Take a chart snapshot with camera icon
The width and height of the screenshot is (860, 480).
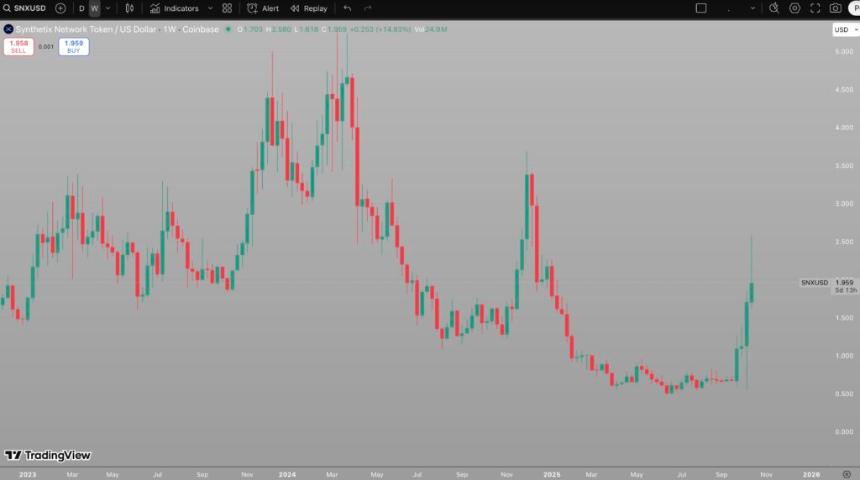click(x=835, y=8)
